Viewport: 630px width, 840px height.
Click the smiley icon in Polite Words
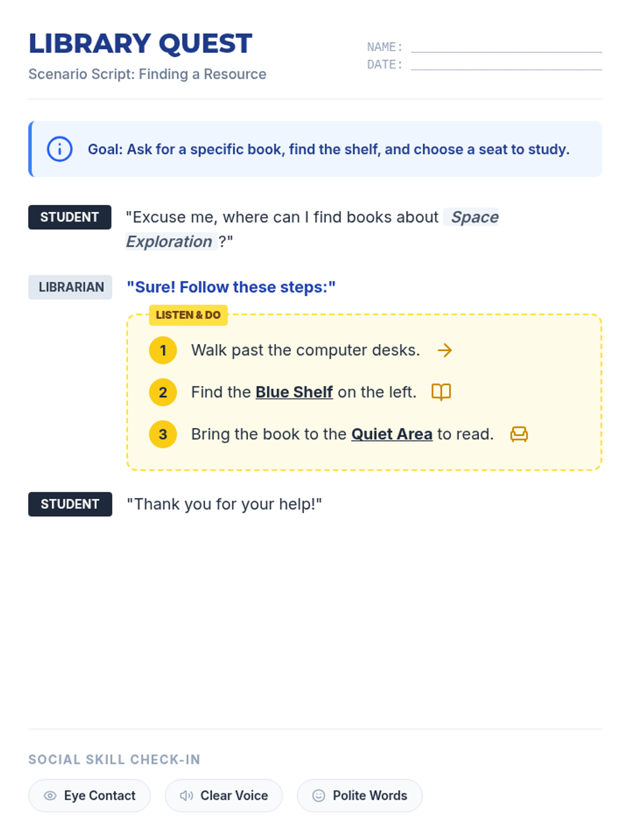(x=319, y=795)
